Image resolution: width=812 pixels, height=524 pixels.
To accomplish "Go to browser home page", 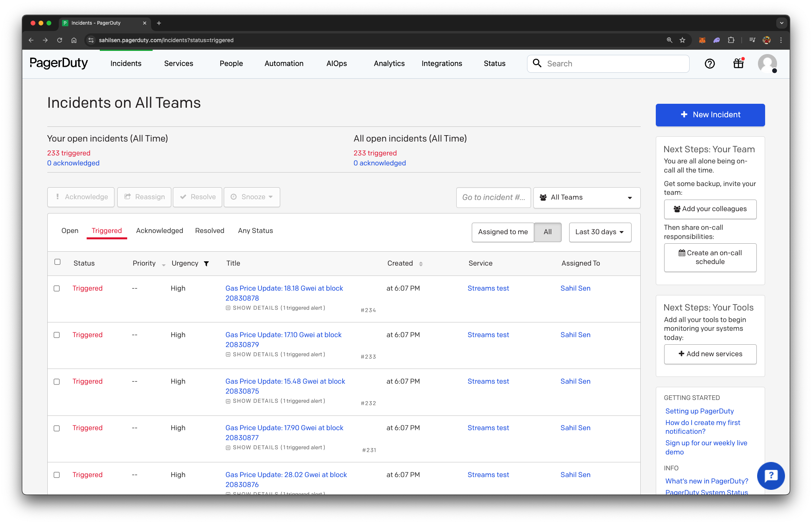I will coord(74,40).
